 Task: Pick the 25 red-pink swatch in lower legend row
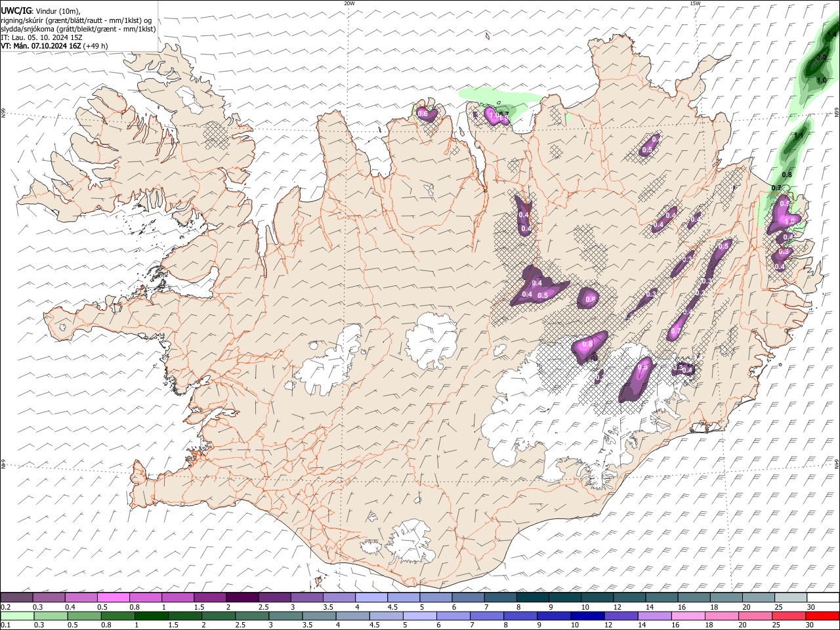pos(788,616)
